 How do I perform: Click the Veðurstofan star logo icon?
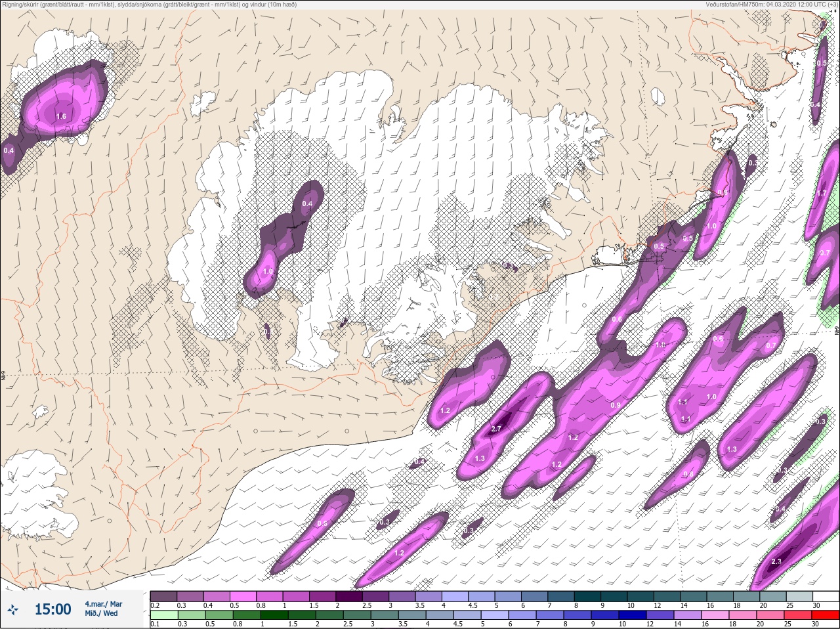[12, 610]
